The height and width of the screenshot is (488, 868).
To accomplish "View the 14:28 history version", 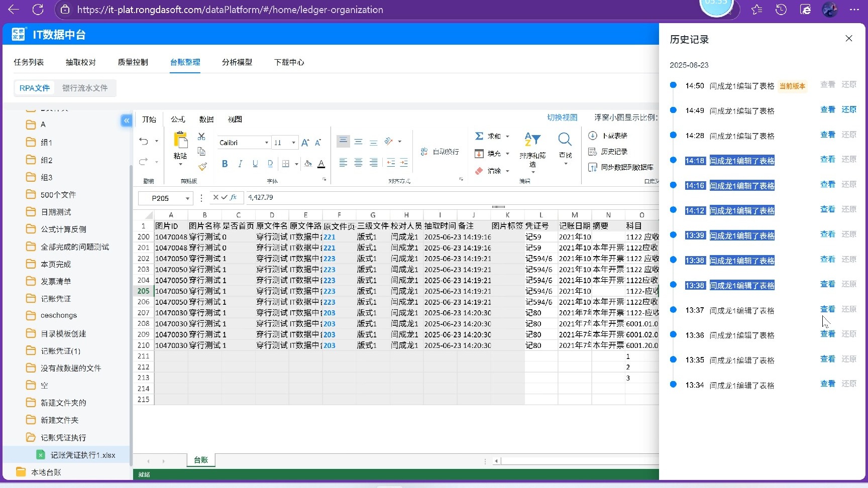I will tap(828, 135).
